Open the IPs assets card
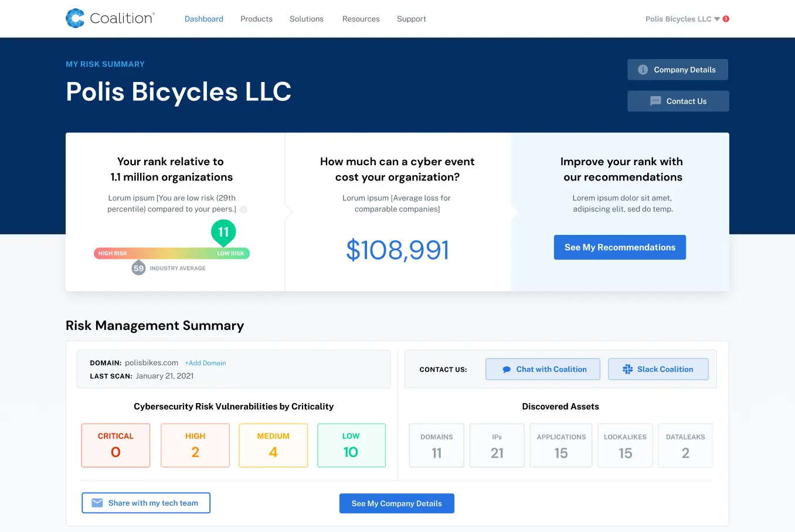 tap(497, 445)
